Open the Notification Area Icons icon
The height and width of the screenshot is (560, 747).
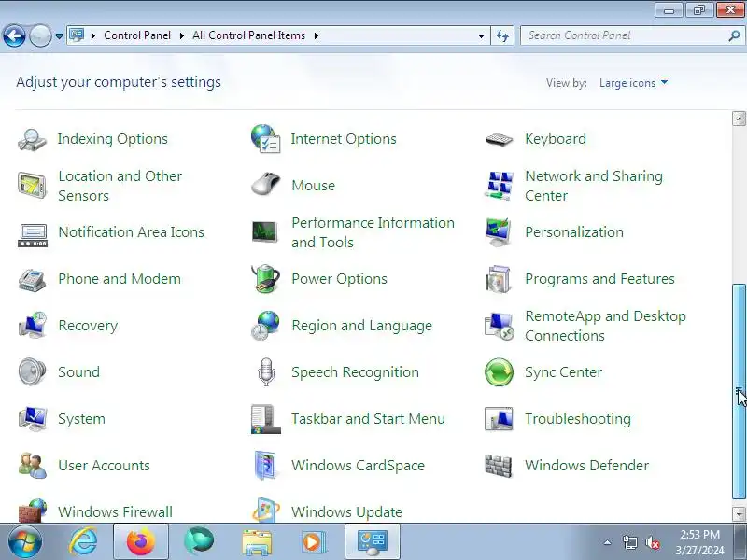[x=33, y=235]
